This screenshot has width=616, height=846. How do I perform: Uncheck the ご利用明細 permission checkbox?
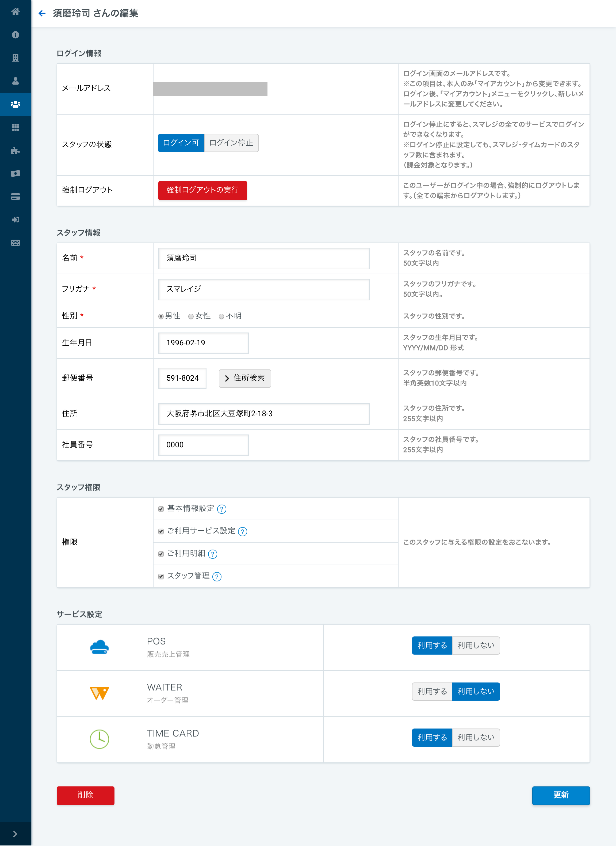[161, 554]
